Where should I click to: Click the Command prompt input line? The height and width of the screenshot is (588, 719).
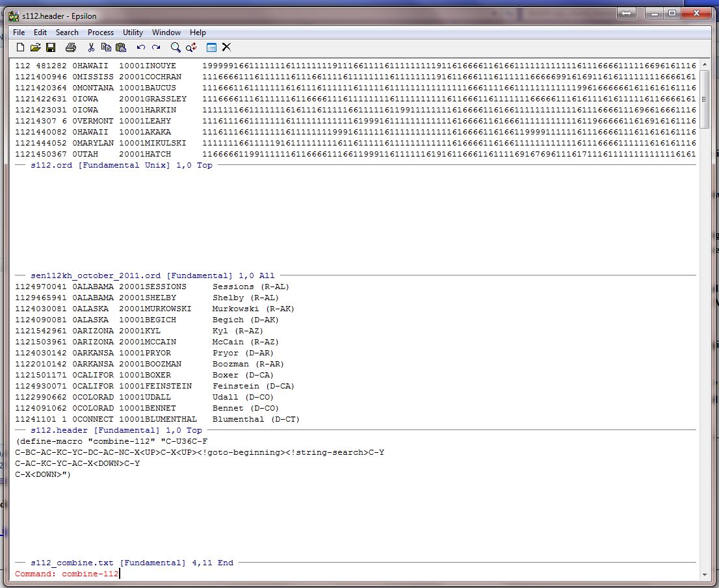click(x=260, y=574)
